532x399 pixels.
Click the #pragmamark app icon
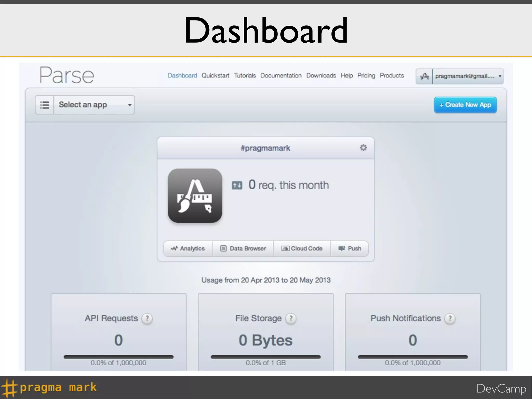195,196
